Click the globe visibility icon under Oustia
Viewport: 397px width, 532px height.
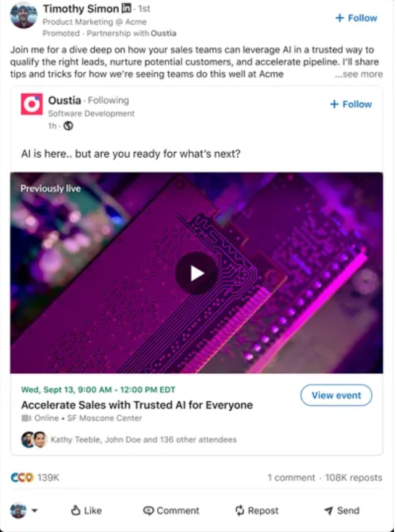coord(68,126)
